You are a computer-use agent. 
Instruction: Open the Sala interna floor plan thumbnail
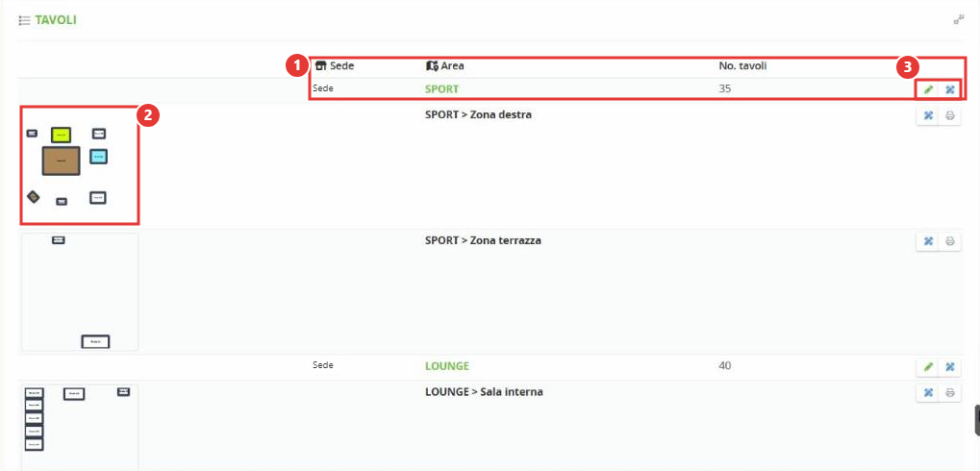coord(80,428)
